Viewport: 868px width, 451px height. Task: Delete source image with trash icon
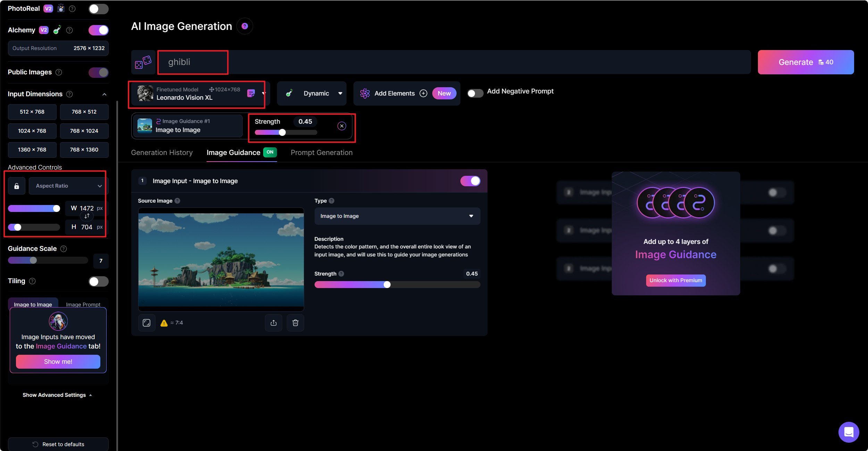click(x=295, y=323)
